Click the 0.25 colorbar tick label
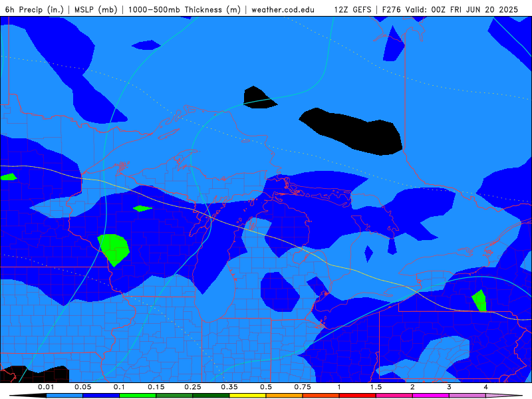The image size is (532, 399). pos(193,387)
